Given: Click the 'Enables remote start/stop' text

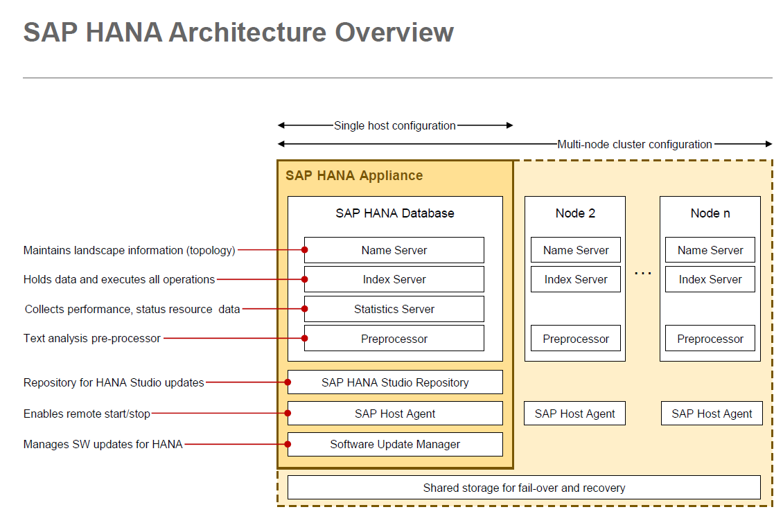Looking at the screenshot, I should coord(87,414).
